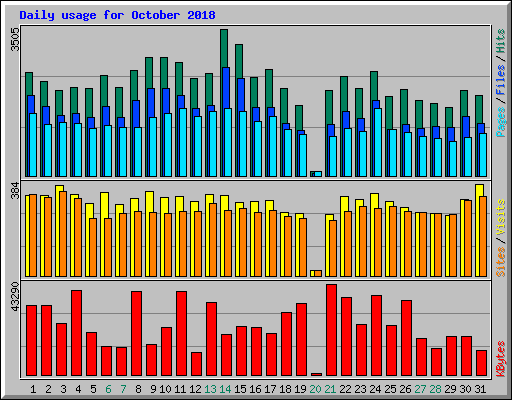
Task: Click the orange 'Sites' legend label
Action: tap(501, 262)
